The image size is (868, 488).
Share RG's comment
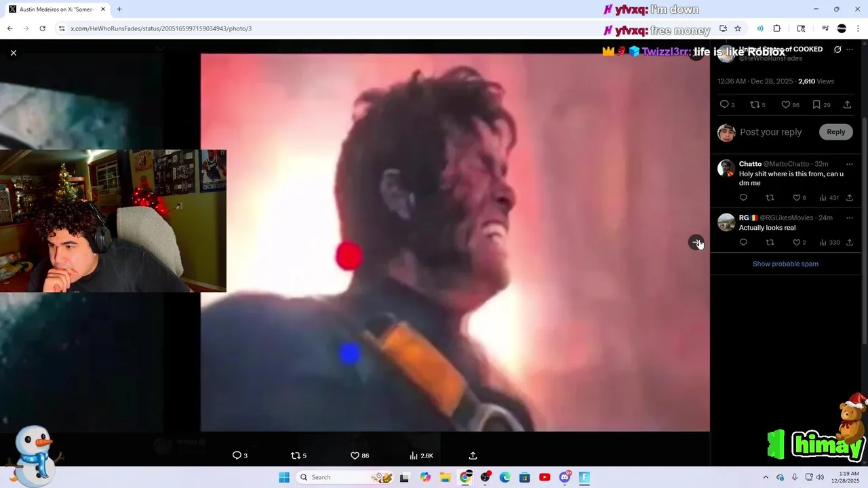(849, 243)
